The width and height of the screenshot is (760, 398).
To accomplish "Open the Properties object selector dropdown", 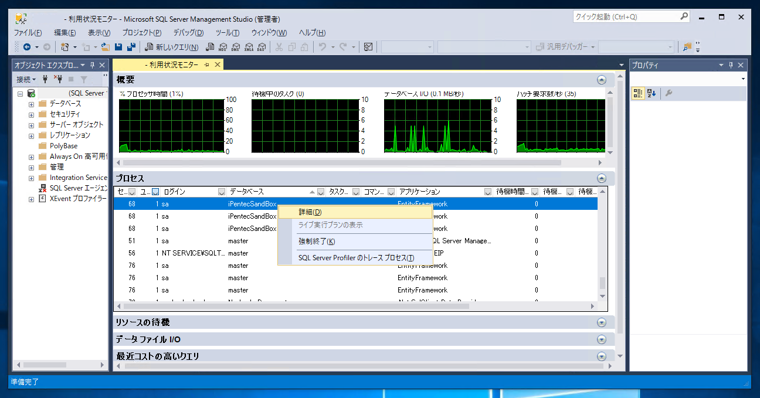I will 743,79.
